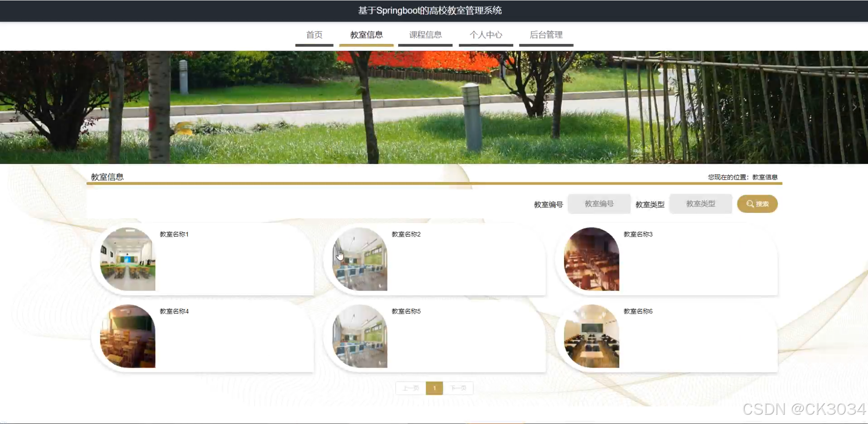Switch to the 首页 tab
The image size is (868, 424).
pos(314,35)
